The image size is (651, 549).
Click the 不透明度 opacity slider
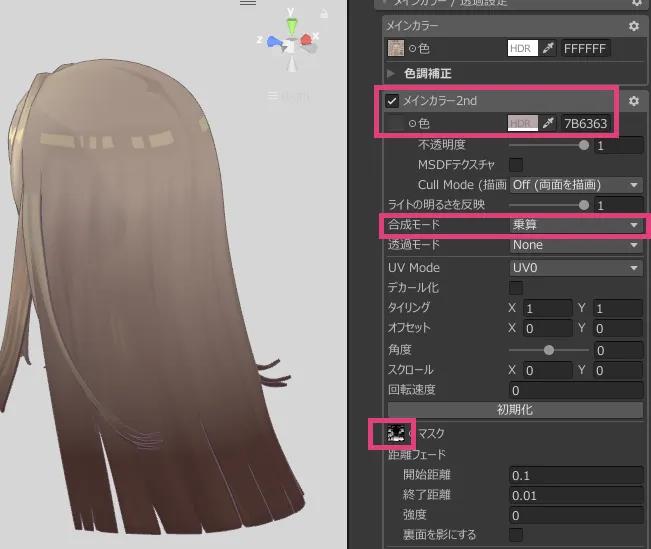click(x=546, y=145)
